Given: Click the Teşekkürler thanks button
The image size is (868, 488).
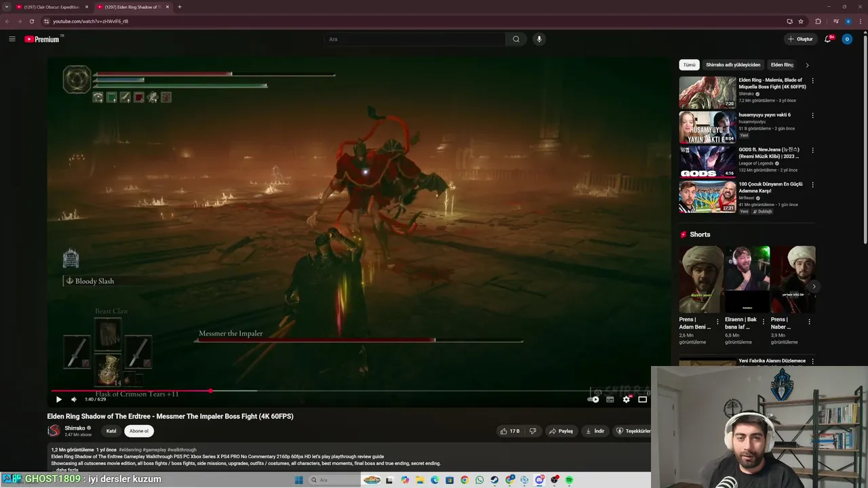Looking at the screenshot, I should coord(633,431).
